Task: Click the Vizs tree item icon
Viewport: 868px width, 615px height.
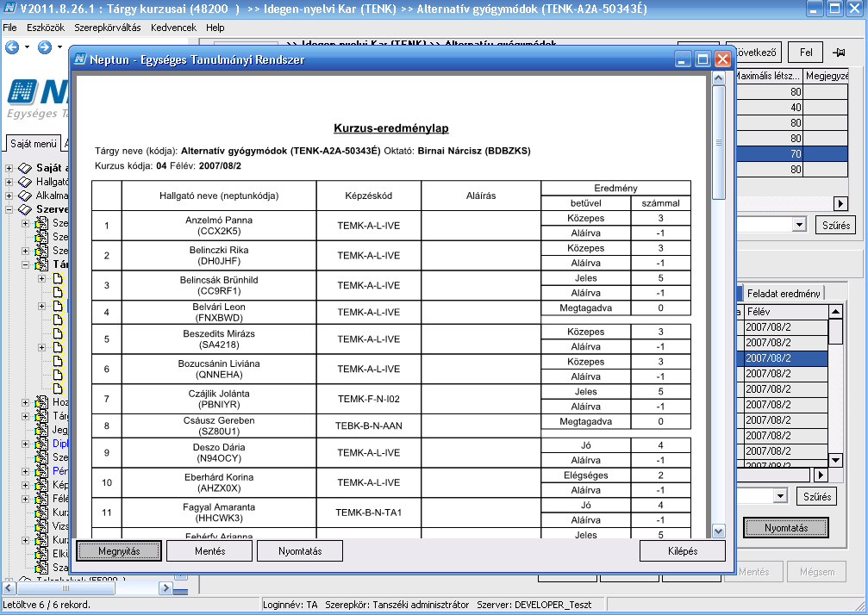Action: point(41,526)
